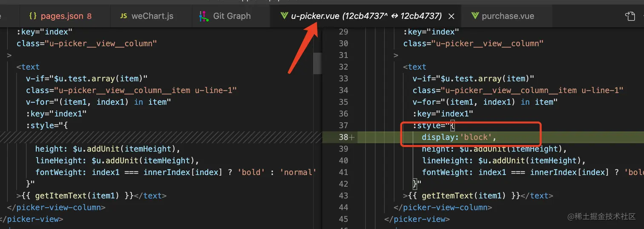Open the weChart.js tab
Image resolution: width=644 pixels, height=229 pixels.
[147, 16]
